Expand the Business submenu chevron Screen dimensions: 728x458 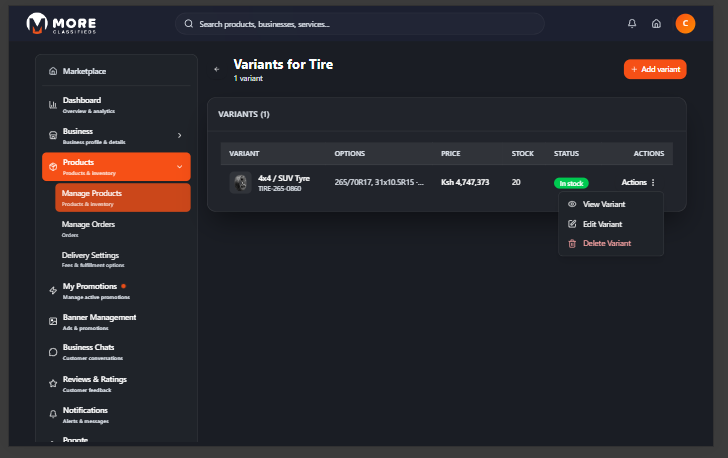[179, 135]
